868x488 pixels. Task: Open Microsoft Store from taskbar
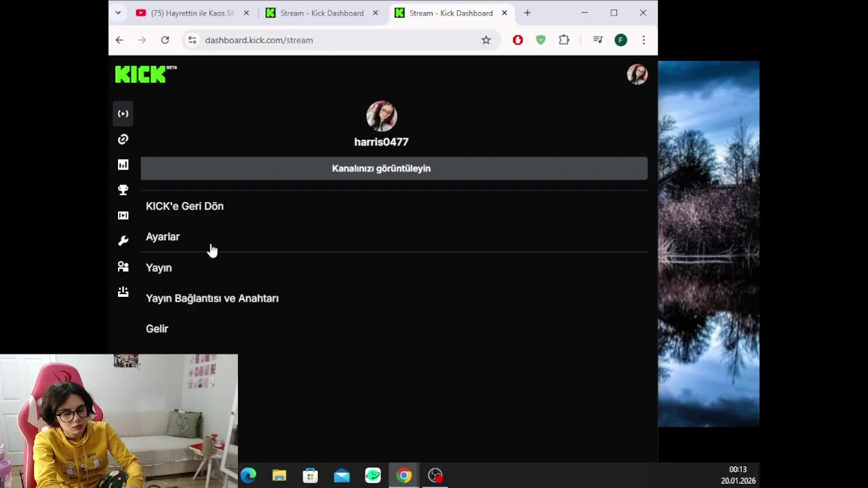pos(311,475)
